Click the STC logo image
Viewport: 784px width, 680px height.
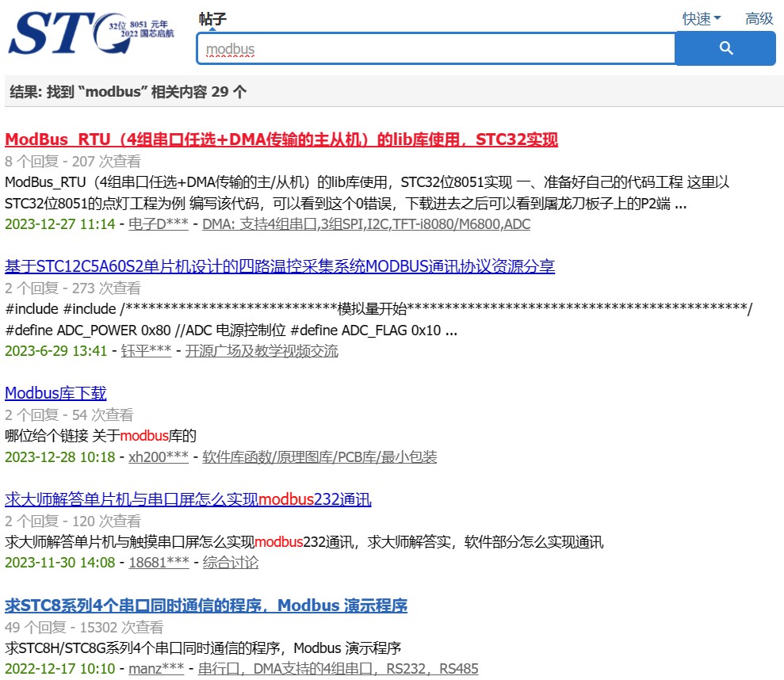(x=91, y=32)
